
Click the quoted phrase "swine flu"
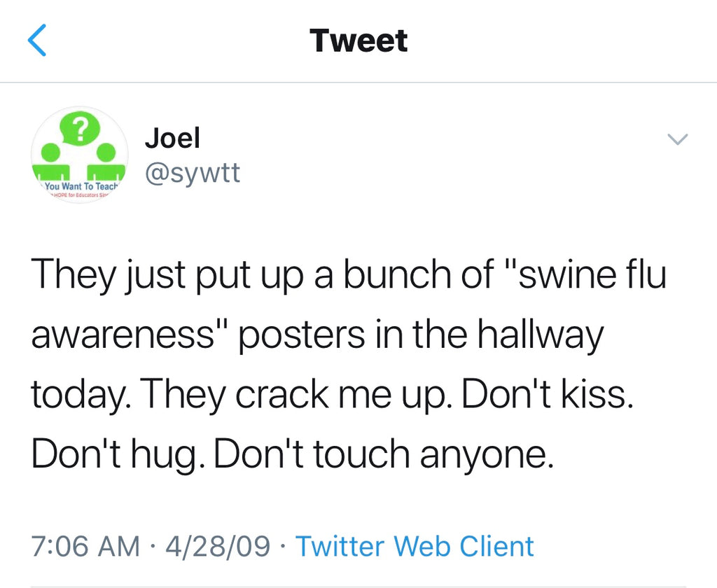(x=593, y=274)
